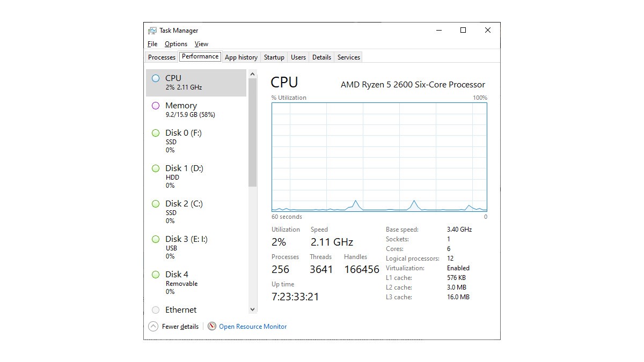The image size is (644, 362).
Task: Select the CPU blue circle indicator
Action: click(x=156, y=78)
